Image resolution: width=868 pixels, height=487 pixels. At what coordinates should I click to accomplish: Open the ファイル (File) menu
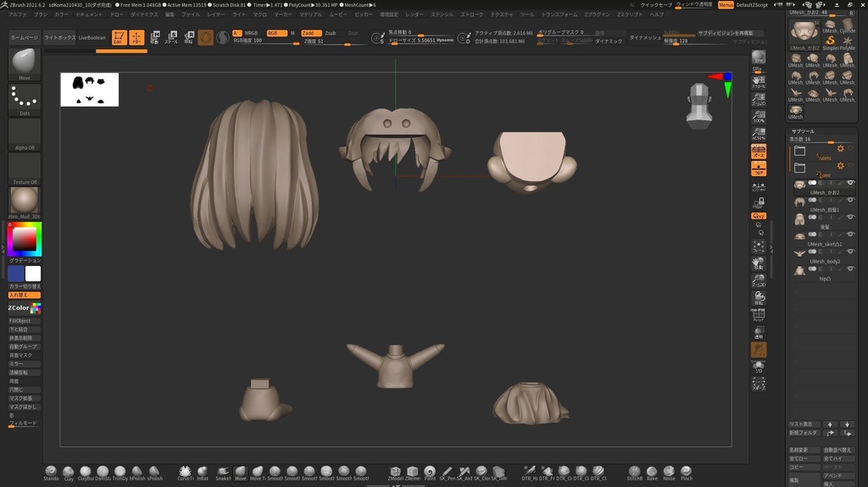191,14
